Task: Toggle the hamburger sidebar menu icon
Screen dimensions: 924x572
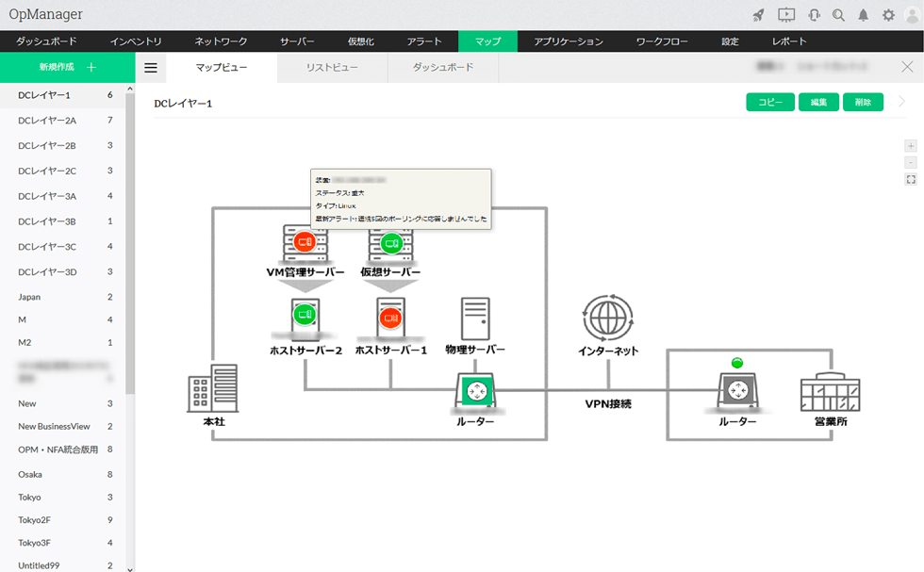Action: (151, 68)
